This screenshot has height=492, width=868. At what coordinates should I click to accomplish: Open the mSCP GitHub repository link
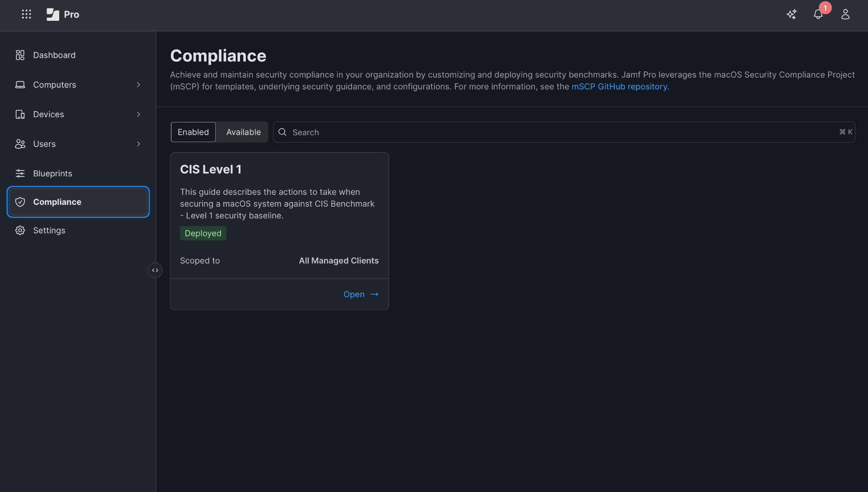[x=620, y=86]
